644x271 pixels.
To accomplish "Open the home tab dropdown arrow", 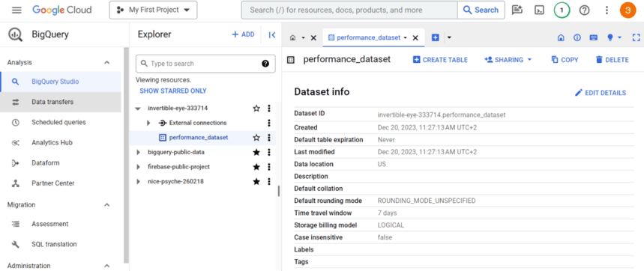I will pos(303,37).
